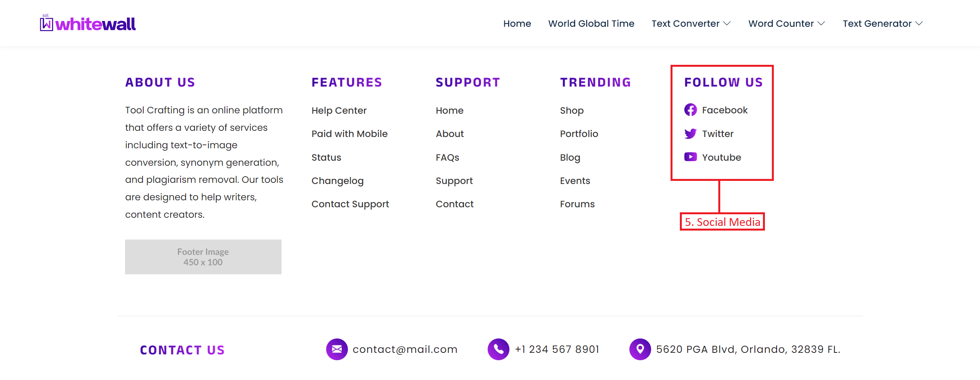
Task: Click the ABOUT US heading
Action: click(160, 82)
